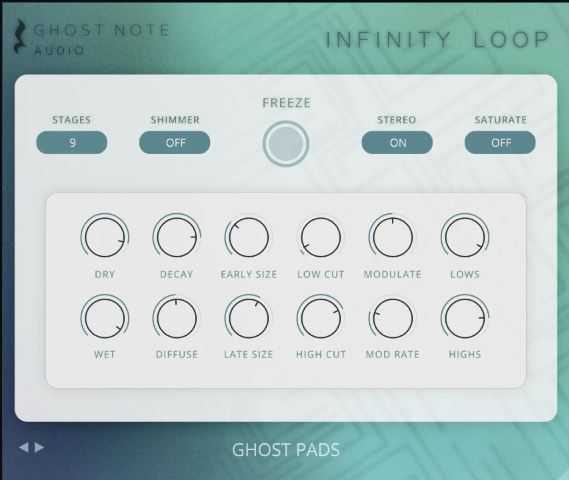Click the Lows knob

465,237
